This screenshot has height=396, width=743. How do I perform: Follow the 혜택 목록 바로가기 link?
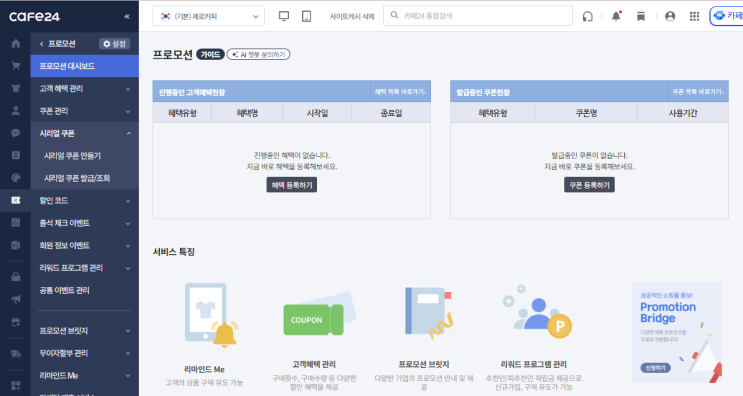400,91
